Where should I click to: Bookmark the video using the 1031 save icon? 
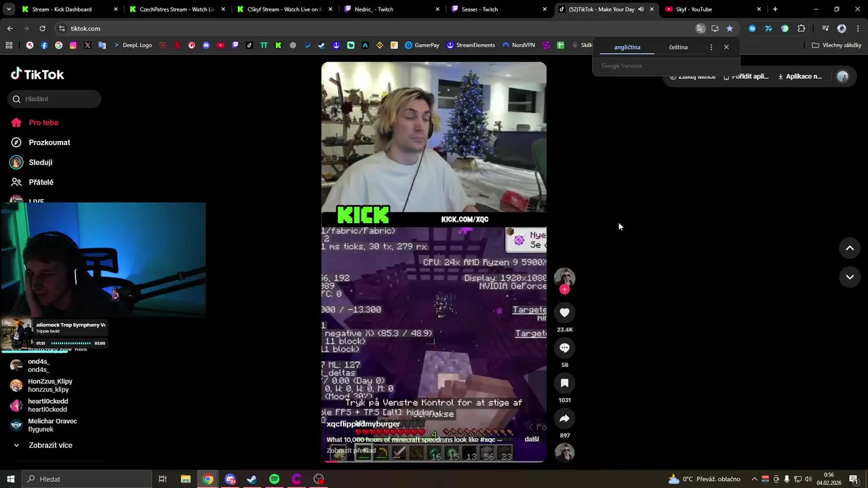pos(564,383)
